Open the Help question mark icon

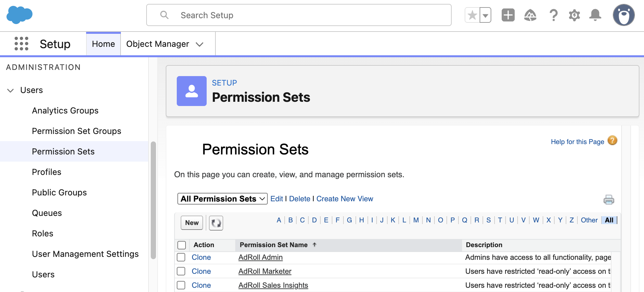[553, 15]
